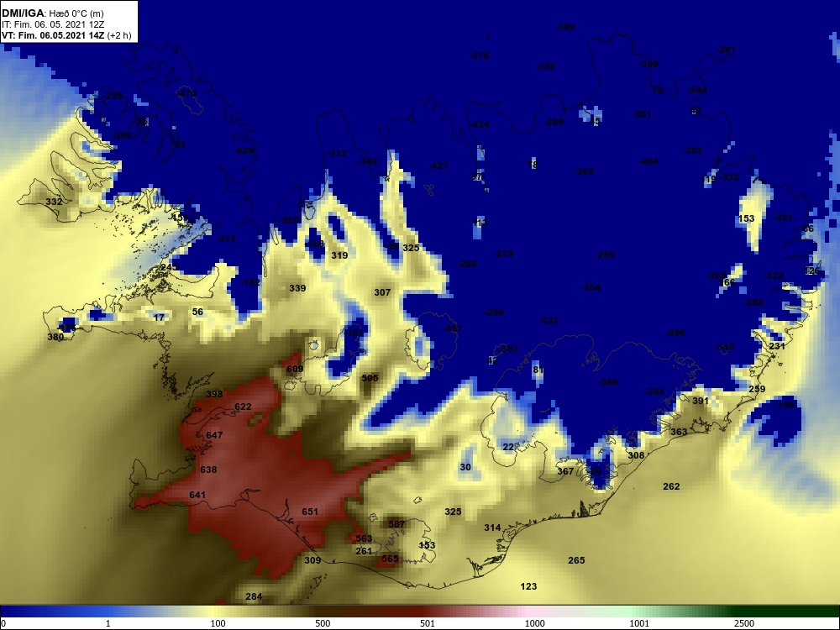Click the map value -365

coord(584,171)
